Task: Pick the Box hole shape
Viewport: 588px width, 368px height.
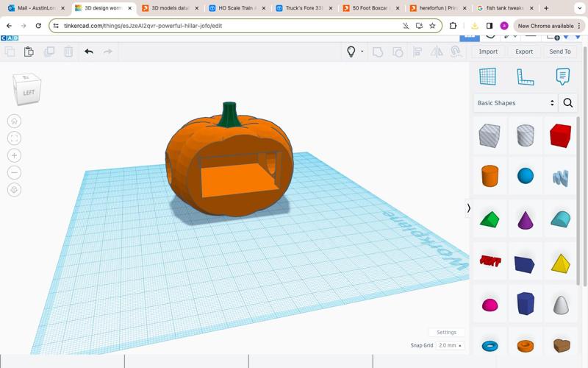Action: tap(490, 135)
